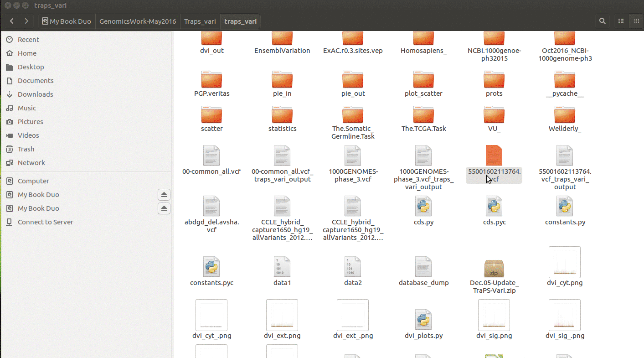Open Recent in sidebar
The height and width of the screenshot is (358, 644).
click(28, 40)
